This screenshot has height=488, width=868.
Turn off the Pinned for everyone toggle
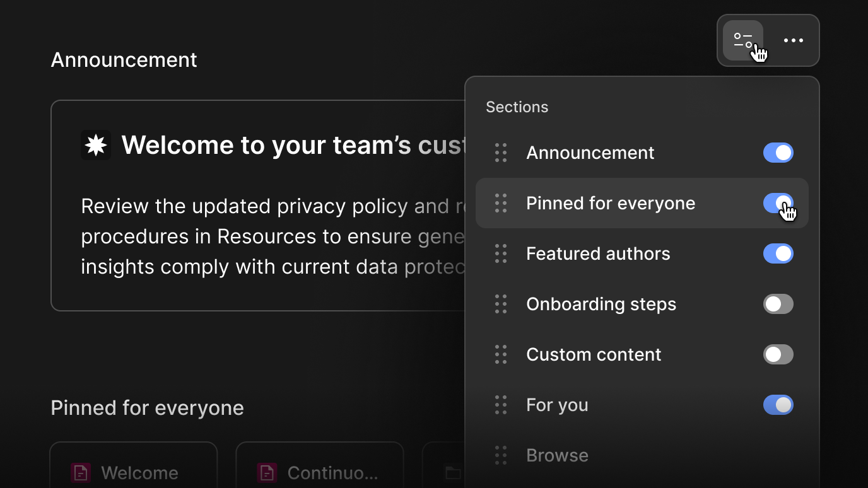coord(778,203)
